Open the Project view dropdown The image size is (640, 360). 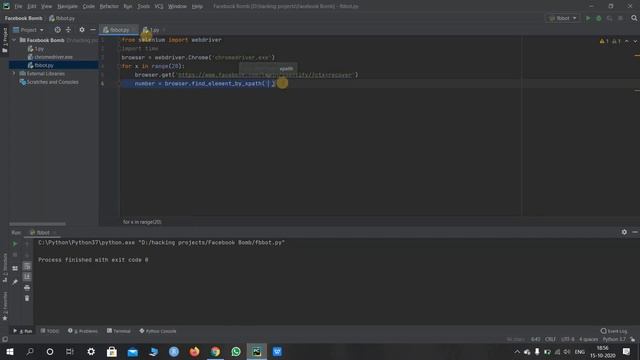(28, 30)
